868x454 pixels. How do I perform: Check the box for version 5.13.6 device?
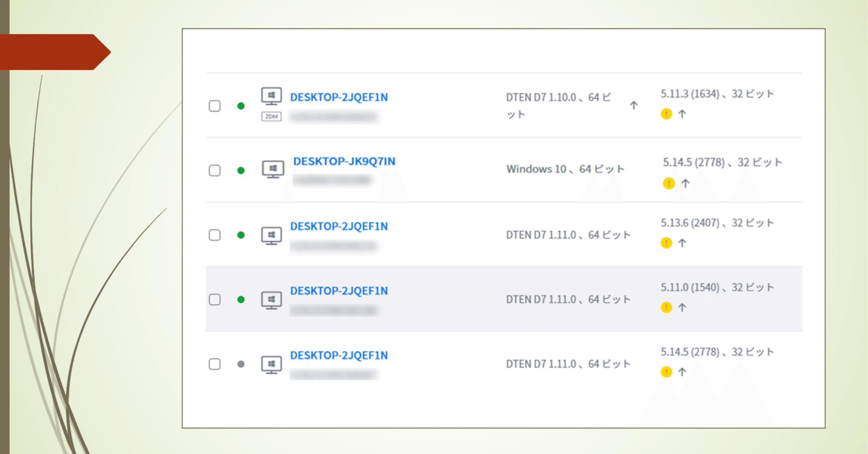tap(215, 235)
